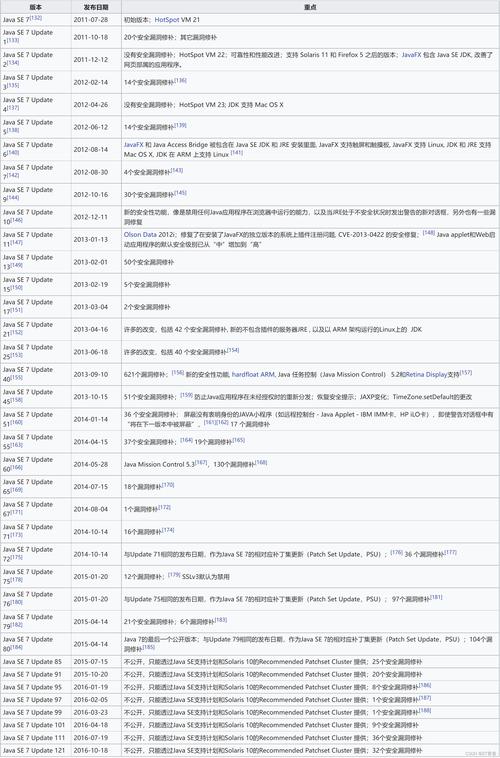Select the 发布日期 column header
The height and width of the screenshot is (758, 500).
point(96,7)
